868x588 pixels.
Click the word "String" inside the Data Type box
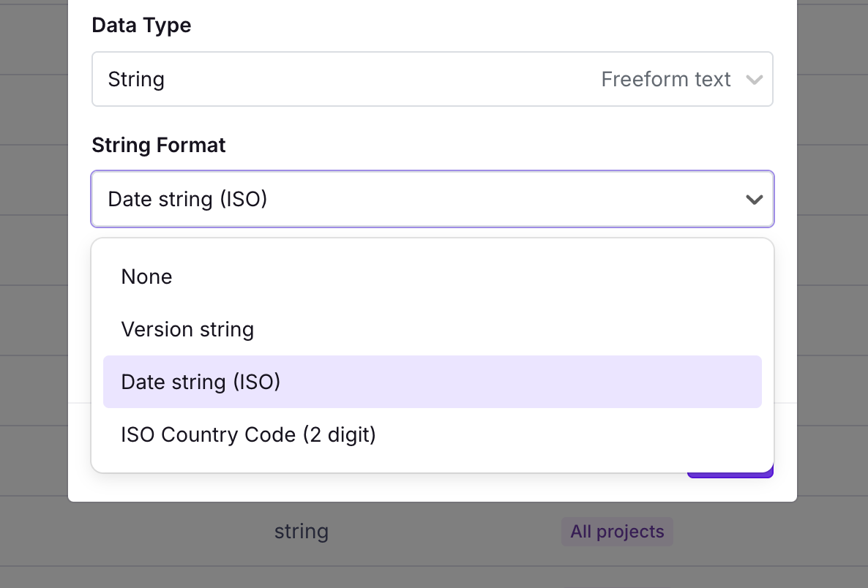pos(136,79)
